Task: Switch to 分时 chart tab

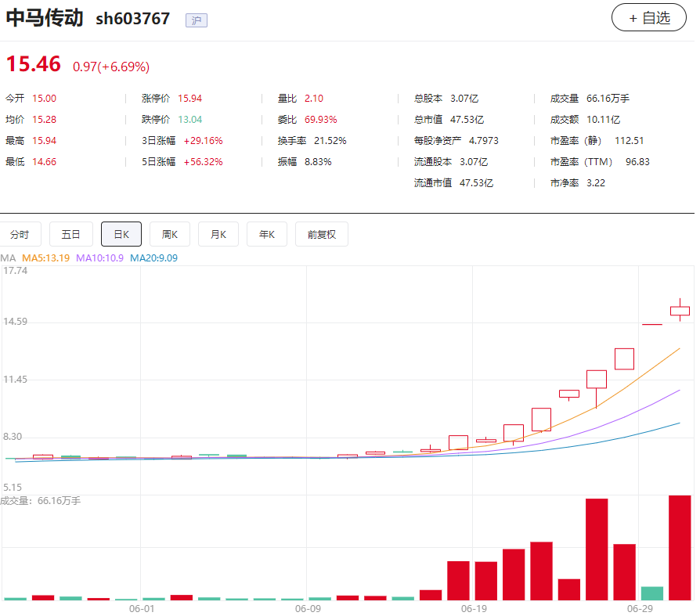Action: click(x=20, y=234)
